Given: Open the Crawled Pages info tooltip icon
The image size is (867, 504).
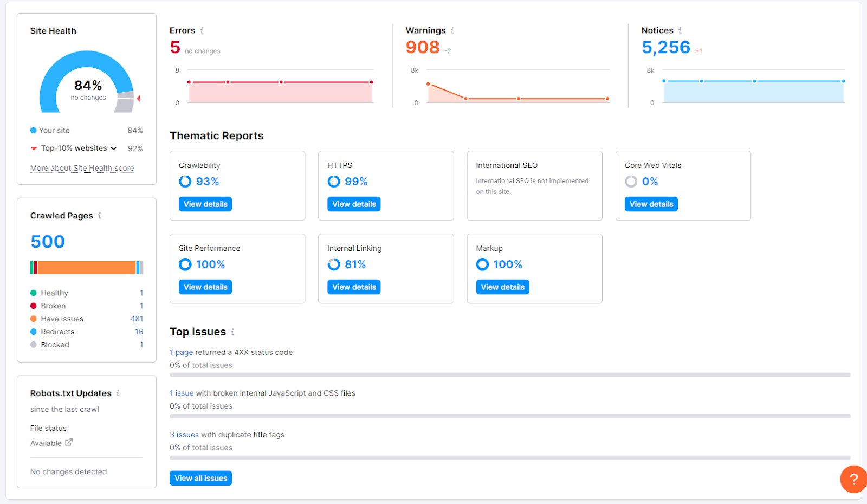Looking at the screenshot, I should tap(100, 216).
